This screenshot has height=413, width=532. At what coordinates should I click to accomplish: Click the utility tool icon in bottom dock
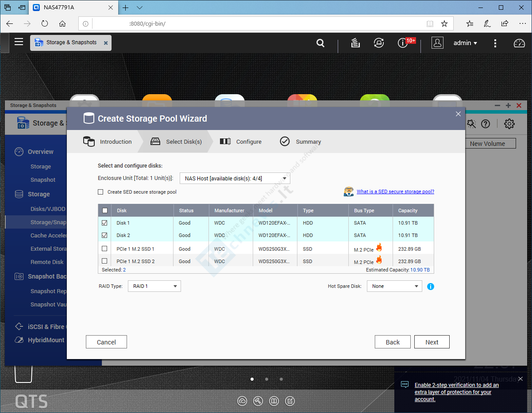tap(258, 401)
